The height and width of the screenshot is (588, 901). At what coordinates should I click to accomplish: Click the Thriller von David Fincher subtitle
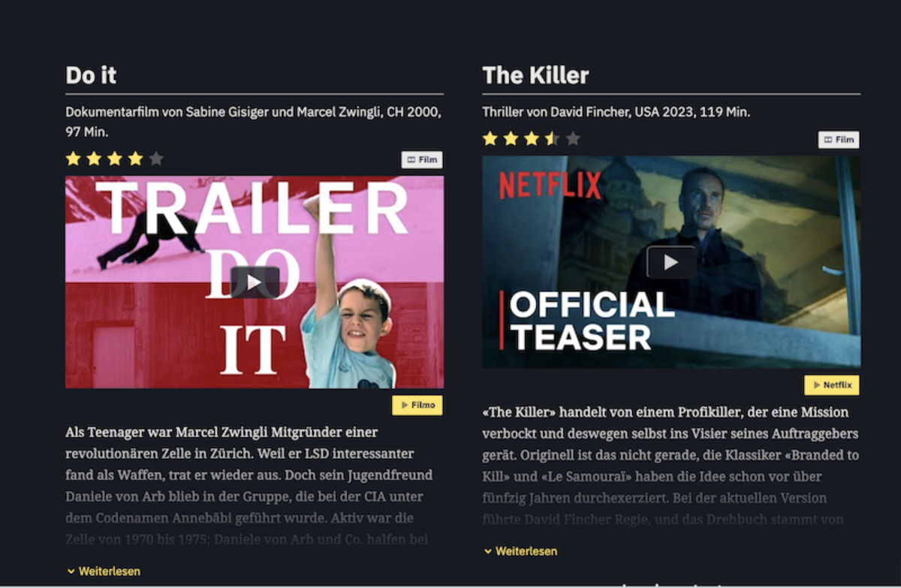pos(616,112)
